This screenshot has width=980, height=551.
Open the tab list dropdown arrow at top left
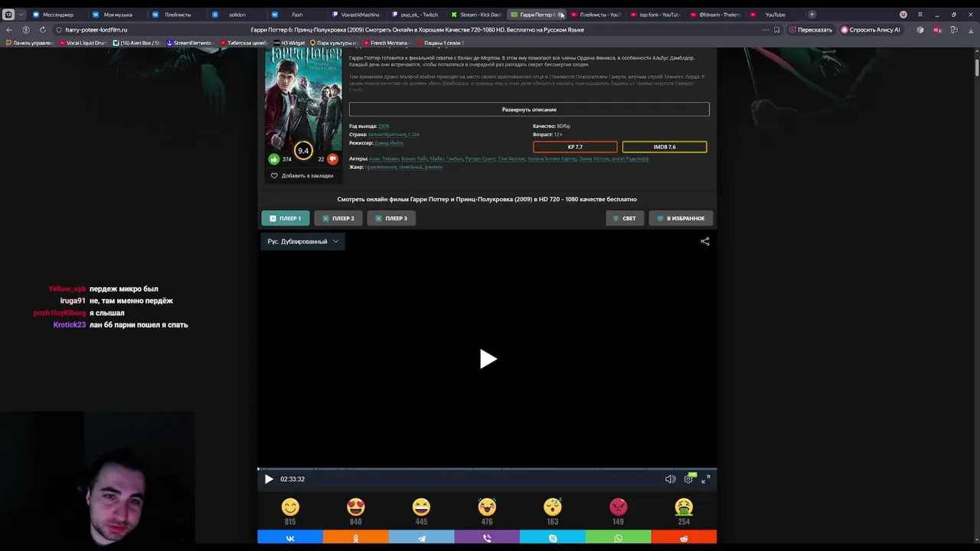coord(21,15)
